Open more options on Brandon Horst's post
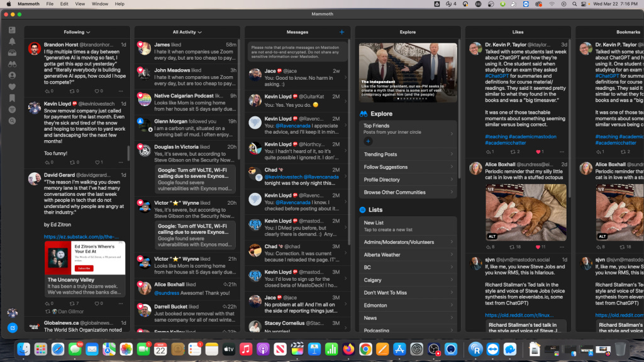 121,91
